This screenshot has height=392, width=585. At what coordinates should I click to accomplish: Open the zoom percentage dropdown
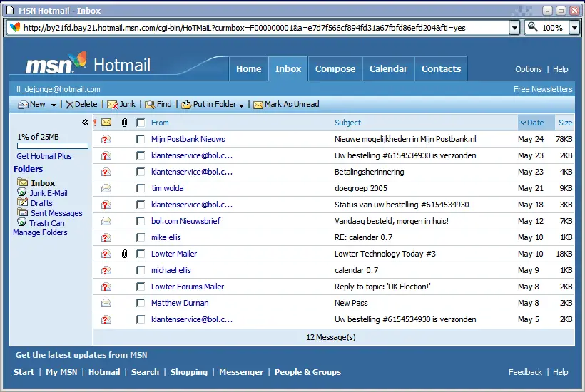click(x=574, y=28)
